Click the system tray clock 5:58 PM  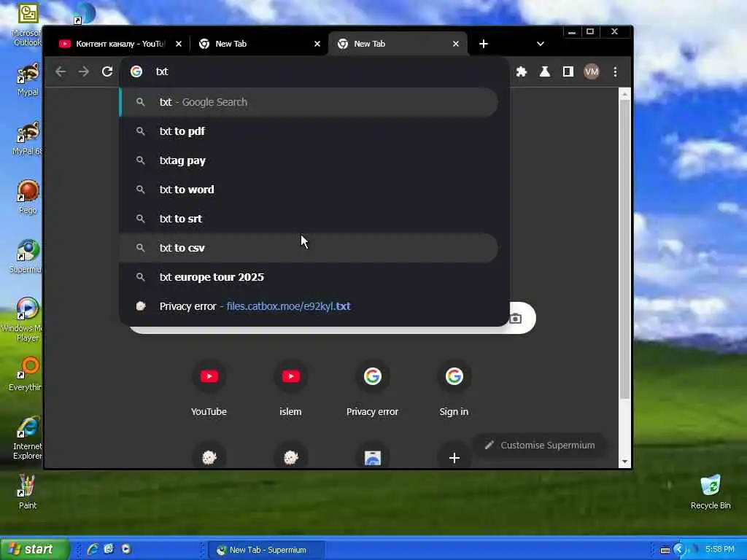point(719,550)
